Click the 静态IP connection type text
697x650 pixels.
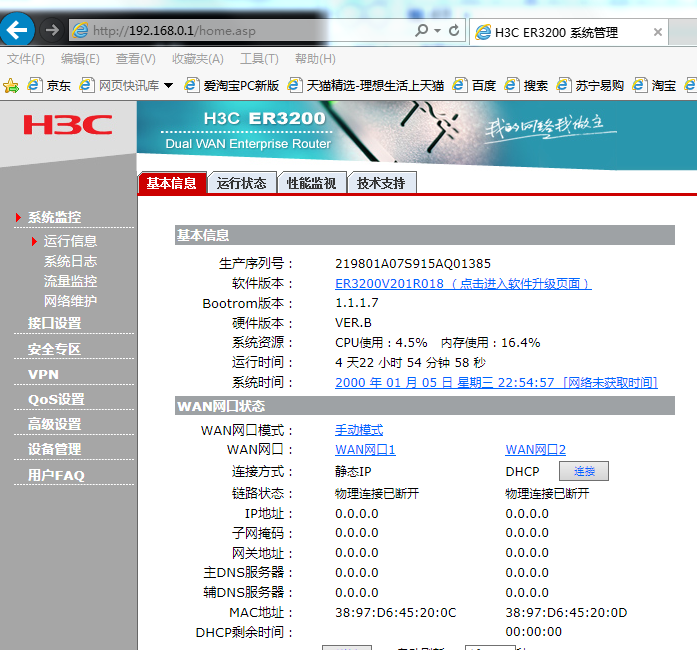pyautogui.click(x=353, y=471)
